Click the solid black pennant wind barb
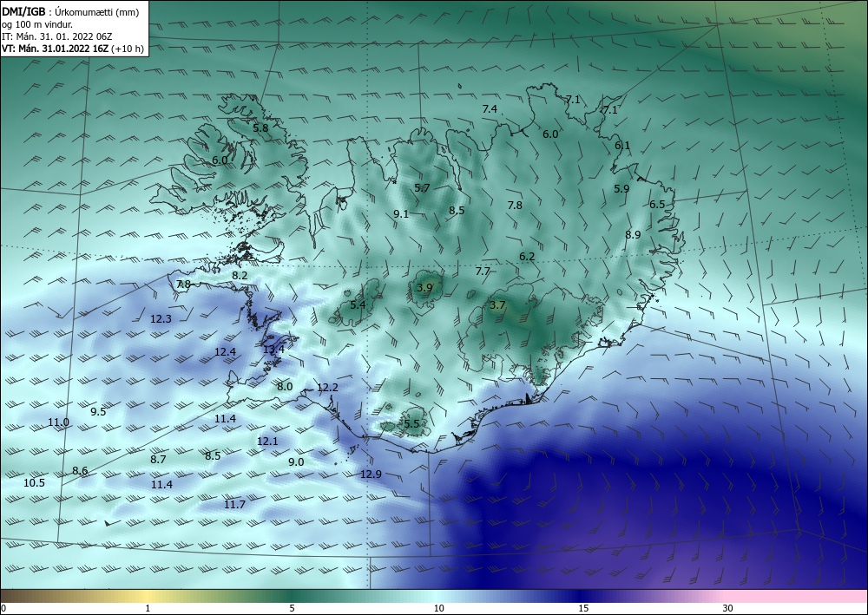 click(x=112, y=523)
